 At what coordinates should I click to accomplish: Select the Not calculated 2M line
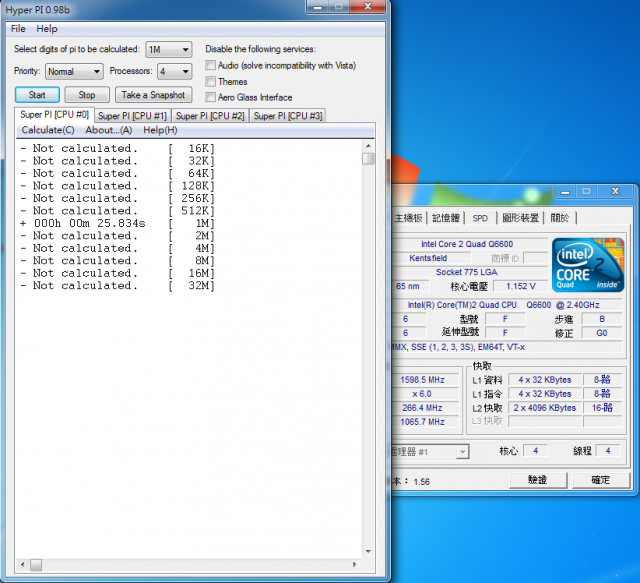[118, 236]
